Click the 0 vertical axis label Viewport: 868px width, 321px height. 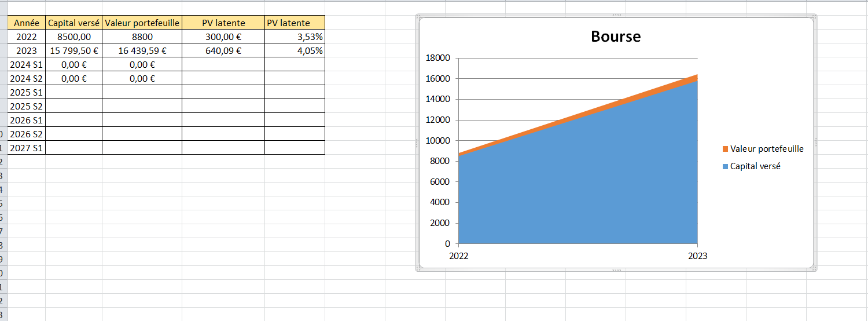[447, 244]
